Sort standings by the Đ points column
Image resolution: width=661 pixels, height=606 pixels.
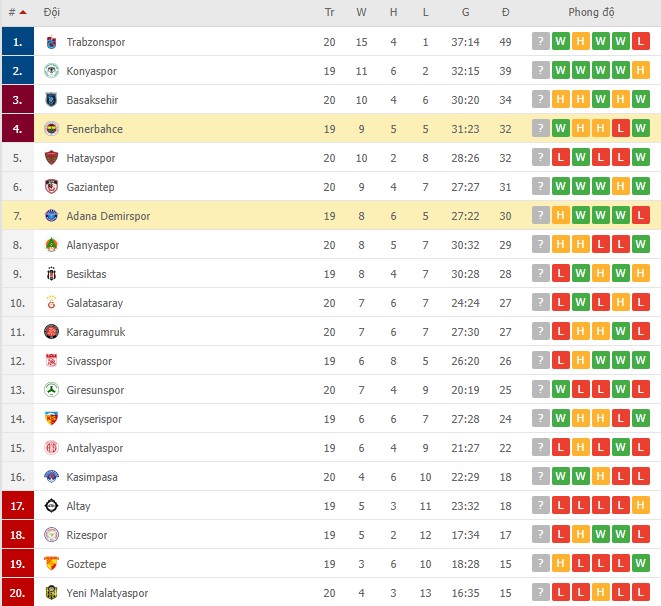tap(506, 13)
